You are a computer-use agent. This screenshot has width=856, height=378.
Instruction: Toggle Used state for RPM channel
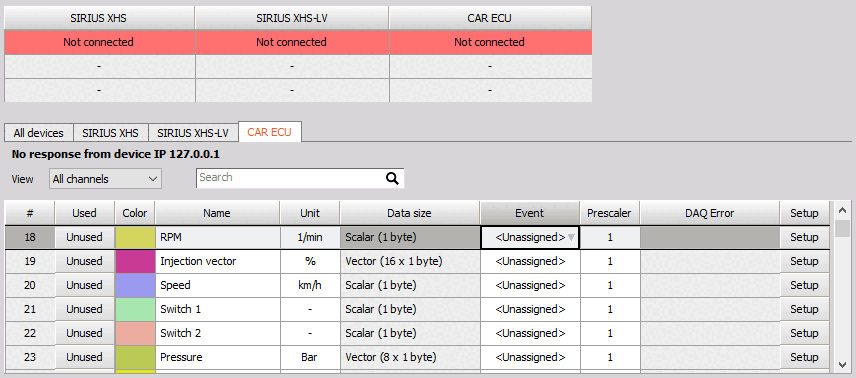85,237
